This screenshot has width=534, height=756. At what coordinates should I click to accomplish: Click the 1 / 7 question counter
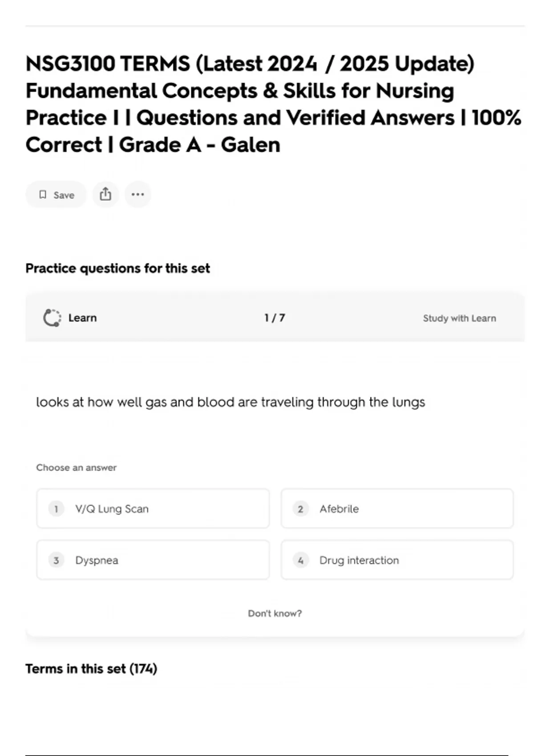click(x=275, y=318)
